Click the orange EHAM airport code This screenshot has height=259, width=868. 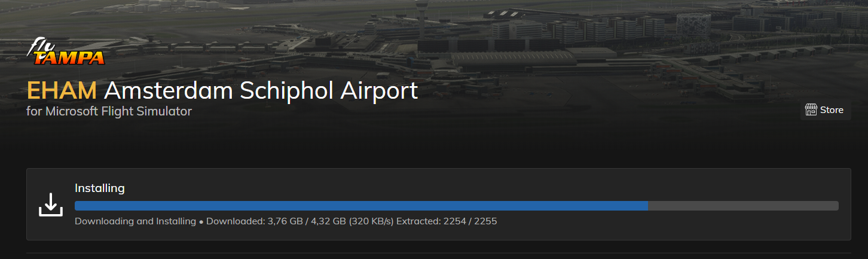point(62,91)
